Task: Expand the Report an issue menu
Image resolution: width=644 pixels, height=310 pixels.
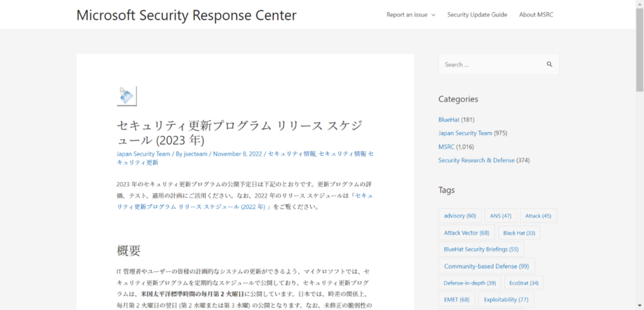Action: pos(411,14)
